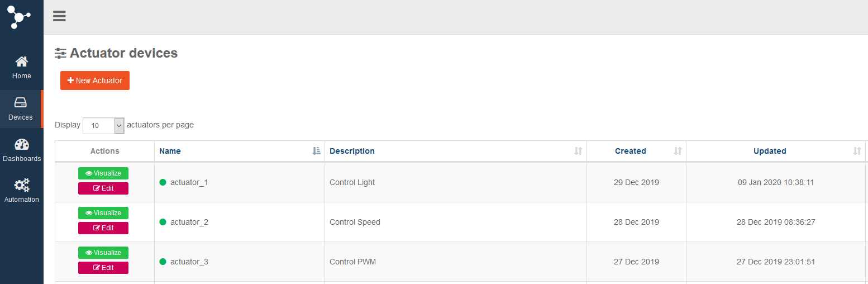
Task: Click the actuator_2 name cell
Action: point(240,222)
